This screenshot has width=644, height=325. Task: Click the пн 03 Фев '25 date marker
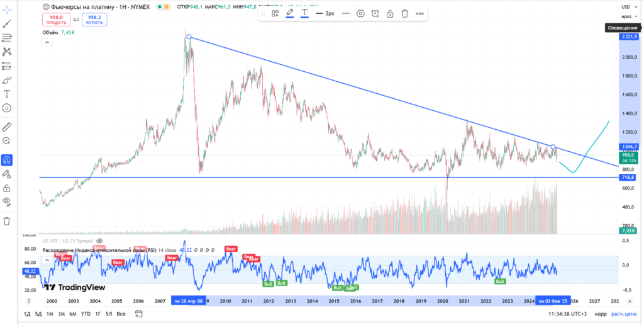pyautogui.click(x=553, y=301)
